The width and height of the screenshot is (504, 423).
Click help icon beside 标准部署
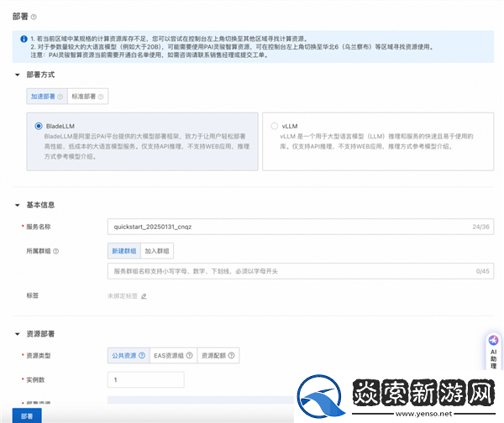coord(101,97)
